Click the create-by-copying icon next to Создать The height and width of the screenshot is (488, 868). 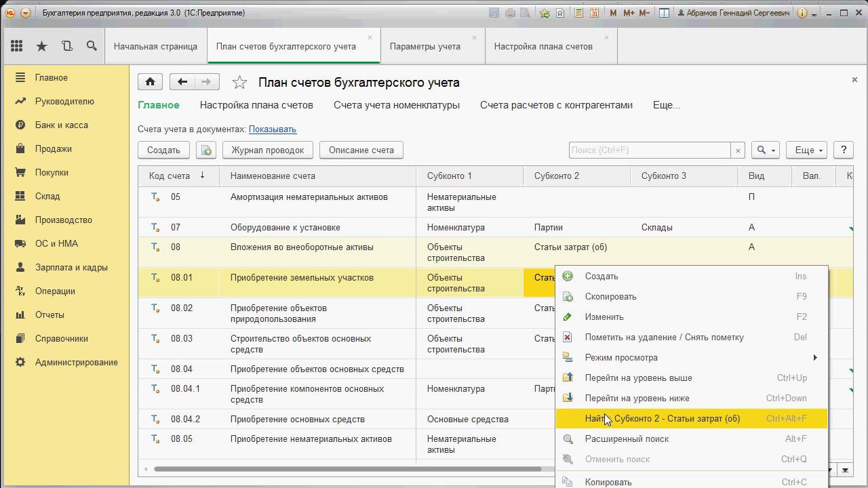click(x=205, y=150)
